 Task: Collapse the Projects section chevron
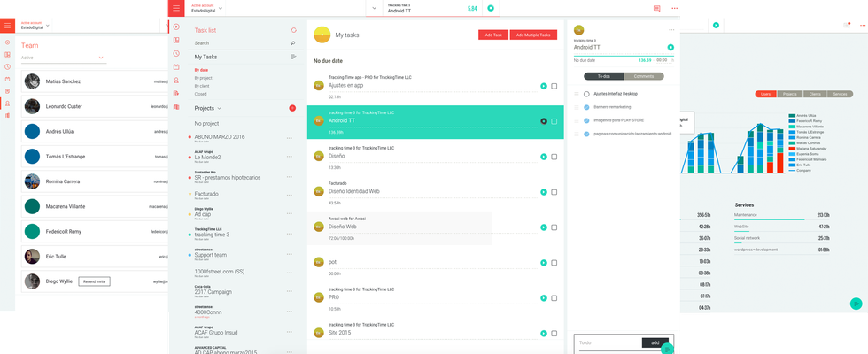click(x=220, y=108)
